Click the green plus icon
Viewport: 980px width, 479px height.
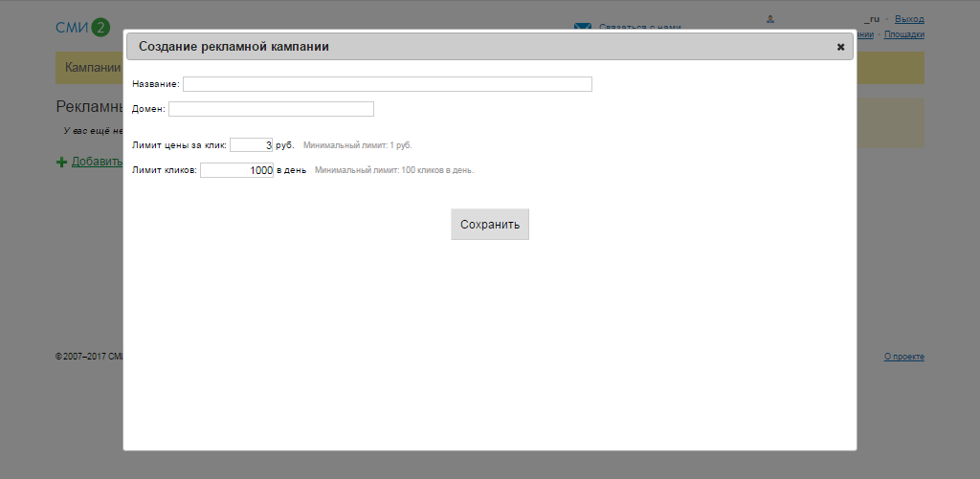point(61,163)
